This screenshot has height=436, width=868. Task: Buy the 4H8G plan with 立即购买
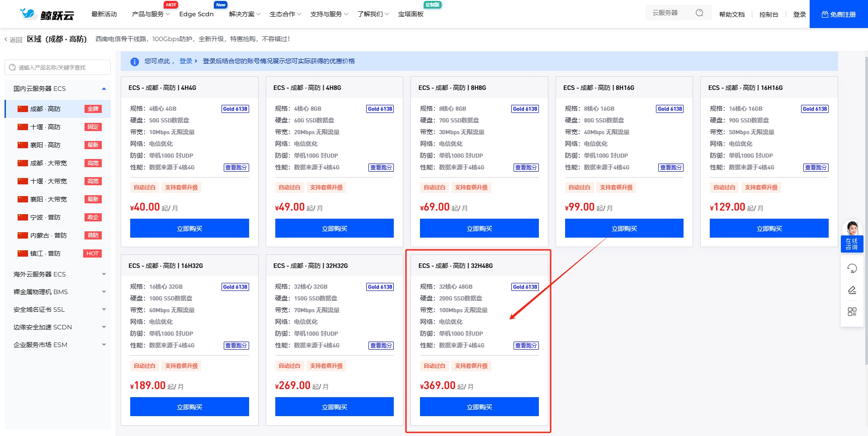click(335, 228)
